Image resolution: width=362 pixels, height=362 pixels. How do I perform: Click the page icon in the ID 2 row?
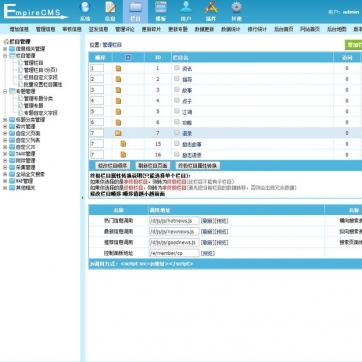[x=118, y=79]
